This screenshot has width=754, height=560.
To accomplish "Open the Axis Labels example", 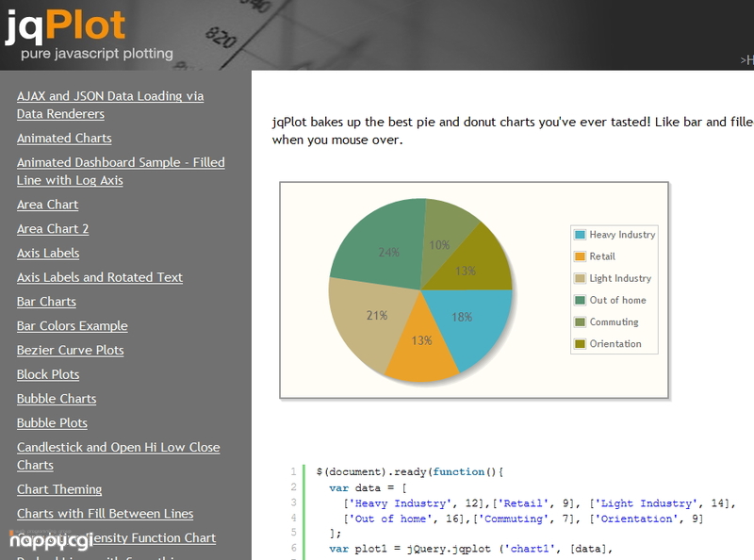I will coord(48,253).
